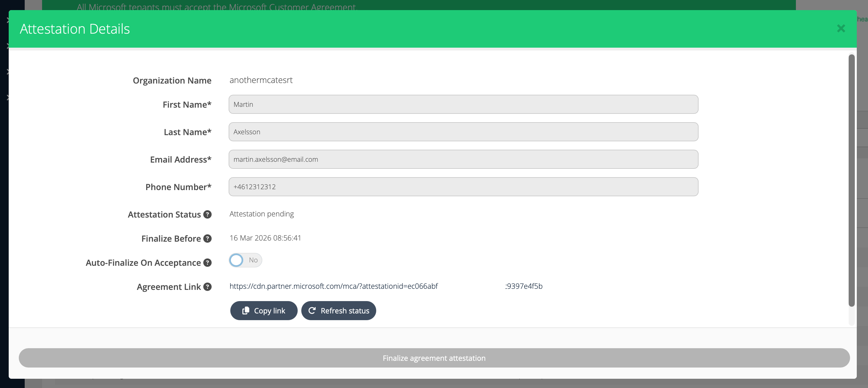
Task: Click the Phone Number input field
Action: [463, 187]
